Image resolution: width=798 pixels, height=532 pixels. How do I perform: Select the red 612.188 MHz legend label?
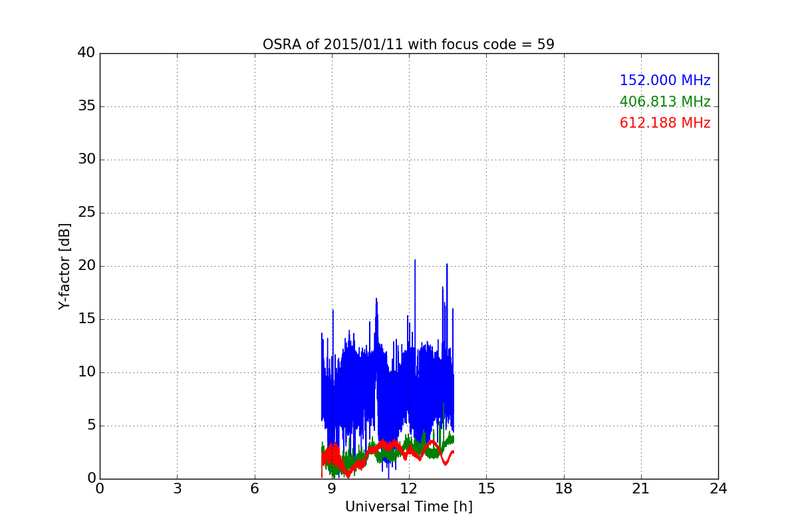point(665,123)
